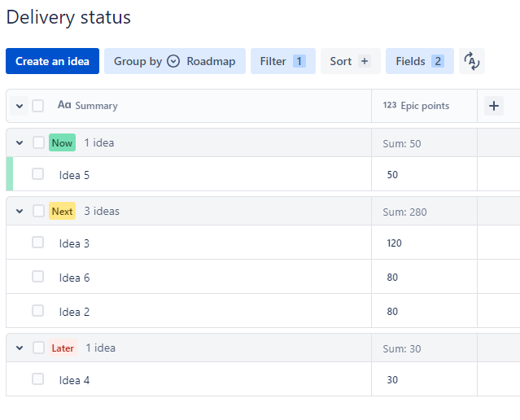
Task: Click the plus icon in Sort button
Action: tap(365, 61)
